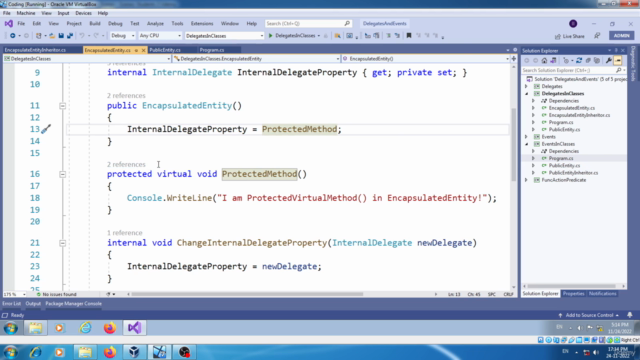Toggle Preview Selected Items highlighted icon
640x360 pixels.
618,60
